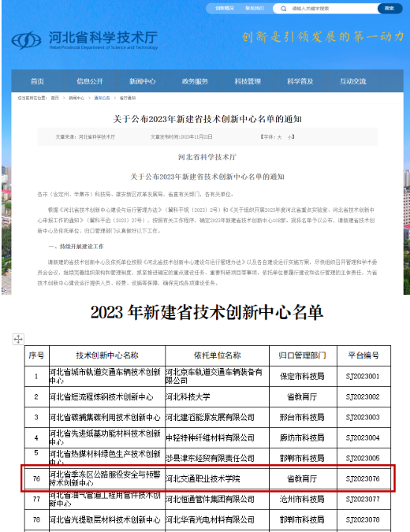Image resolution: width=410 pixels, height=532 pixels.
Task: Click the 序号 column header
Action: coord(36,355)
